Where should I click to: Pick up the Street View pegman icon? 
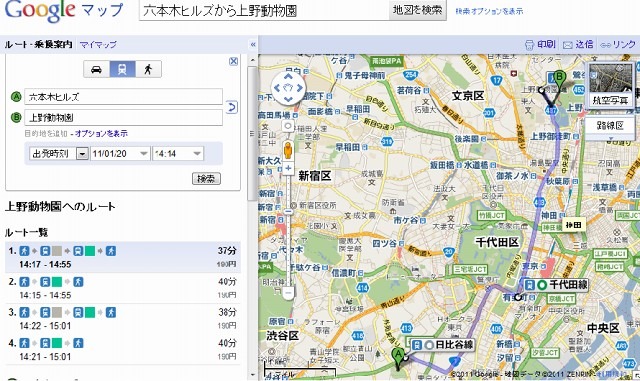click(288, 150)
